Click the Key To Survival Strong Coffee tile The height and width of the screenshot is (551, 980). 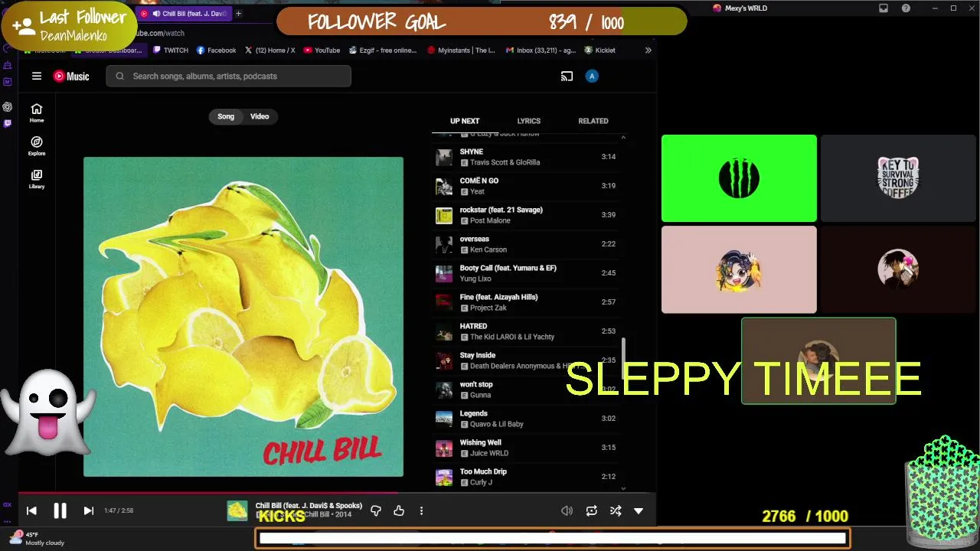[898, 178]
